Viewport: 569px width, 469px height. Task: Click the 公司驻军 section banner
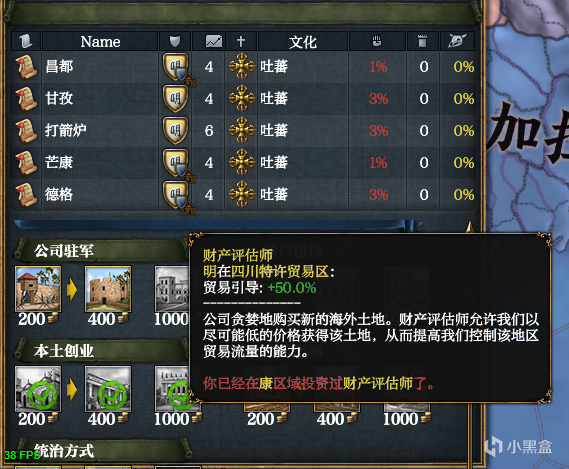point(102,250)
